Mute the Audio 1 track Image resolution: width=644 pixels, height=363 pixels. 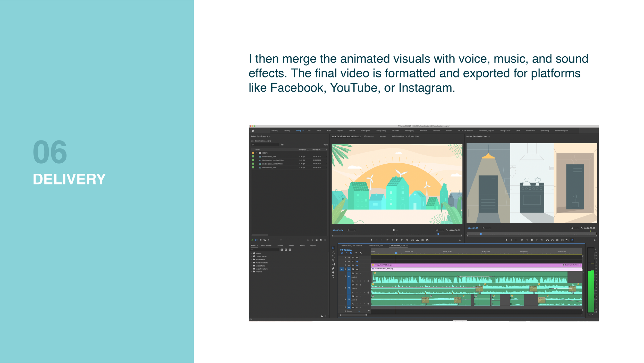(x=357, y=273)
